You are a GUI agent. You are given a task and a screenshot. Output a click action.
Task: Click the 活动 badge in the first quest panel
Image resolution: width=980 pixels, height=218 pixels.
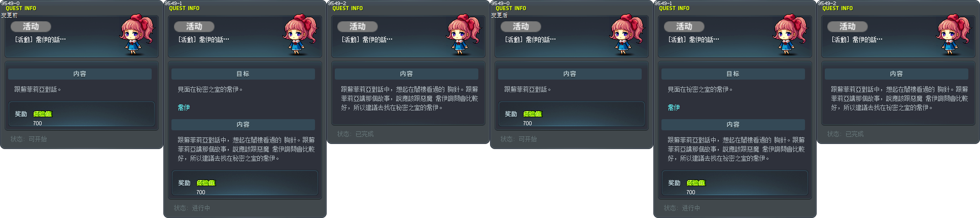tap(31, 26)
